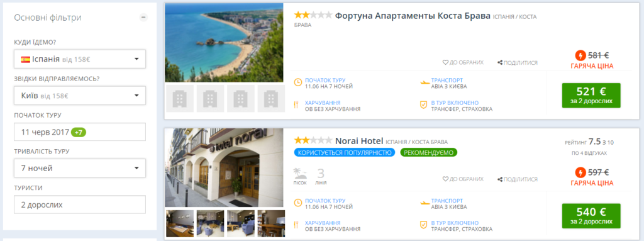Click the green +7 days badge
The width and height of the screenshot is (644, 241).
click(79, 132)
